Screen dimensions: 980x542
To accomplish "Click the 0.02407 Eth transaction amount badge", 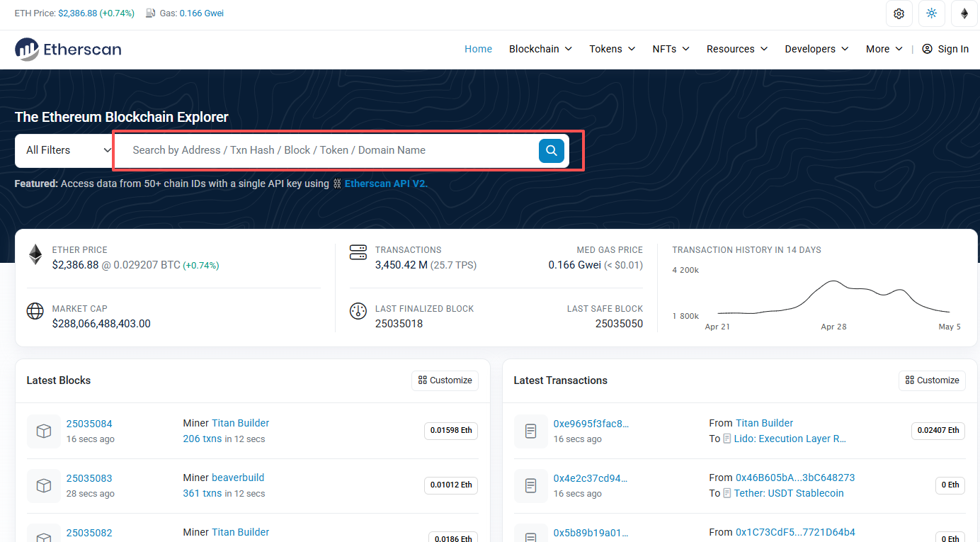I will [938, 431].
